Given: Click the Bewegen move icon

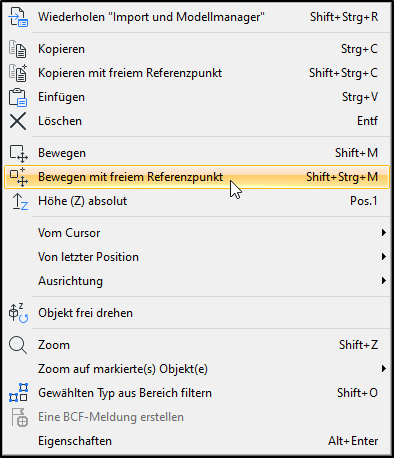Looking at the screenshot, I should point(18,153).
